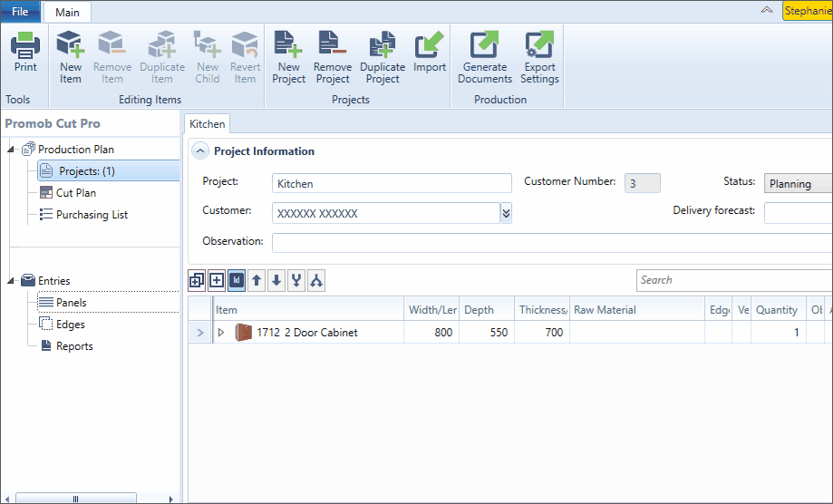Collapse the Project Information section

point(199,151)
